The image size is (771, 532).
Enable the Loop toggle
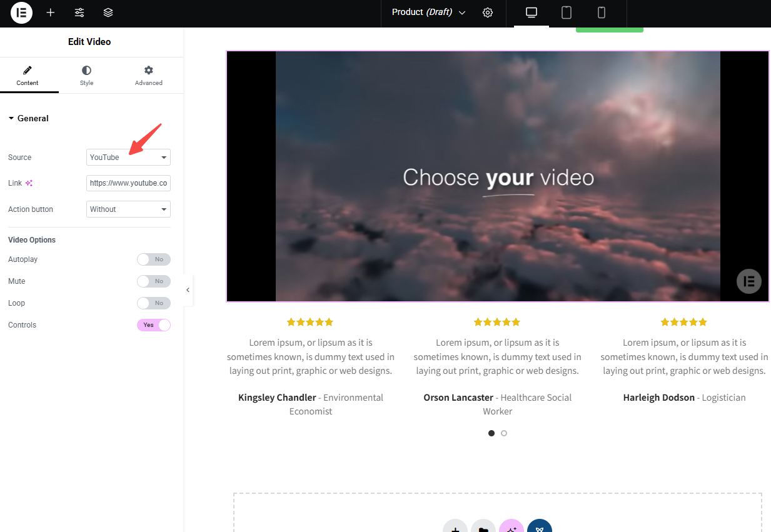coord(153,303)
